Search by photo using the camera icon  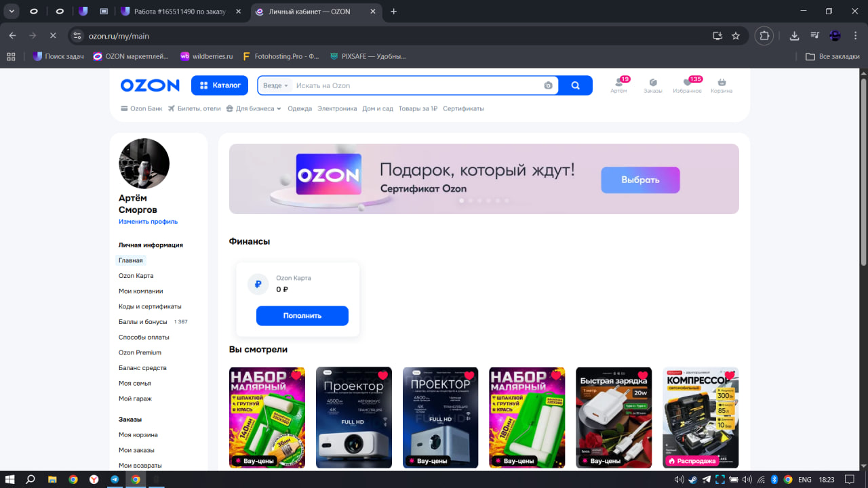(548, 85)
